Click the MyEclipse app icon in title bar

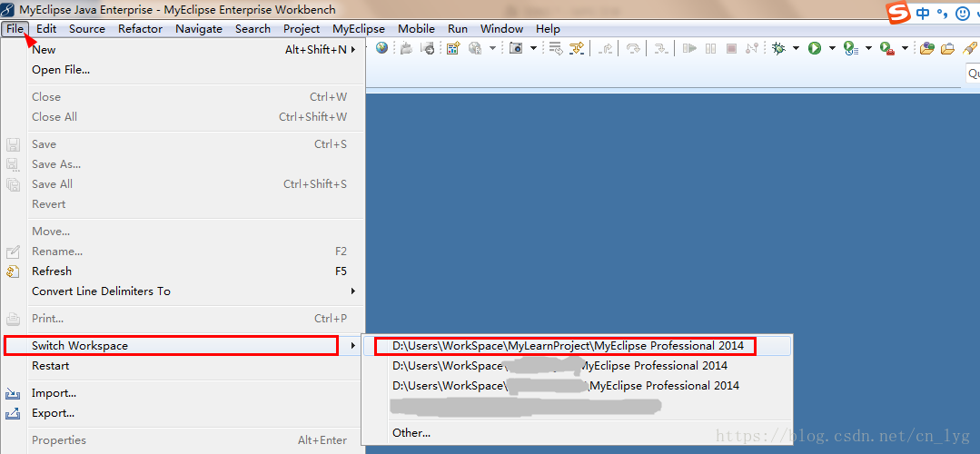[8, 9]
